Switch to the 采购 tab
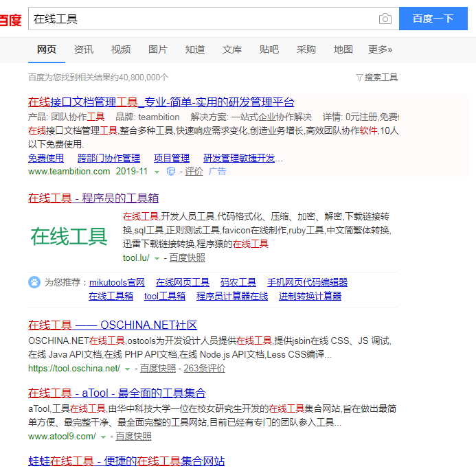The image size is (476, 473). point(306,49)
